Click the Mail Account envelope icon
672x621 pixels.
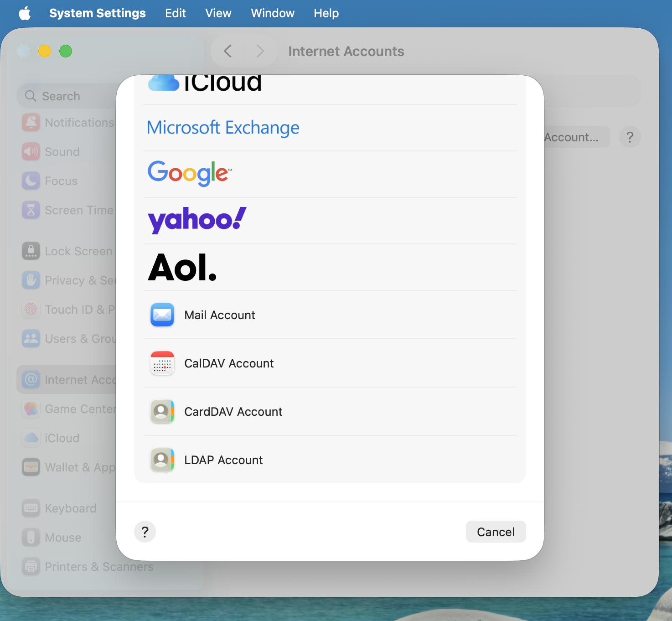click(162, 315)
